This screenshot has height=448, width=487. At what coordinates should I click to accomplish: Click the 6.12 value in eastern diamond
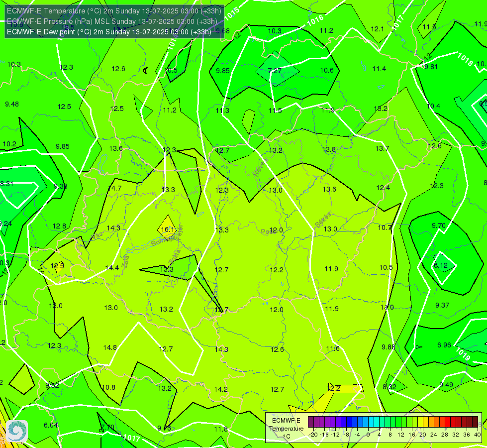pos(440,265)
